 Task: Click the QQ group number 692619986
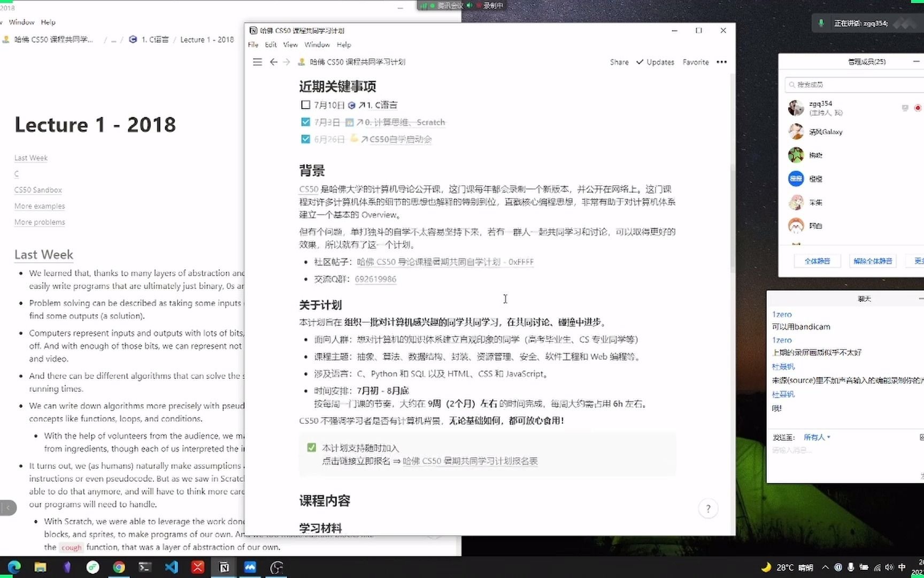[x=375, y=279]
